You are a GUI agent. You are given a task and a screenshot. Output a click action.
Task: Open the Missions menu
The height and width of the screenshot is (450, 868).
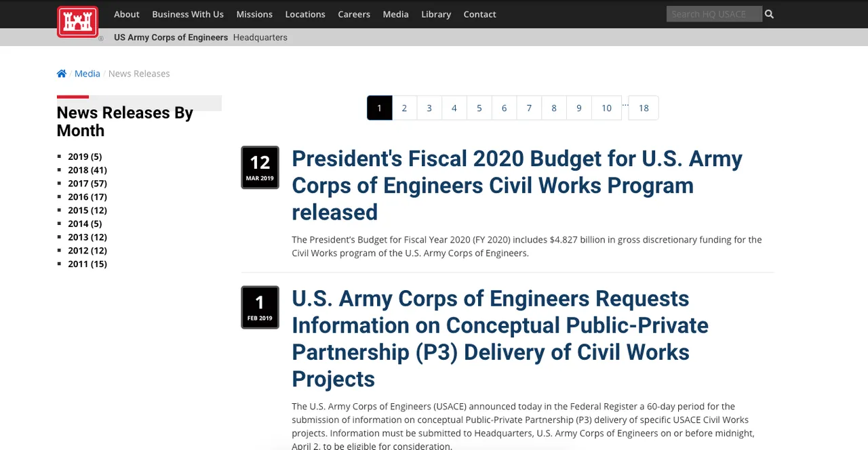[x=254, y=14]
